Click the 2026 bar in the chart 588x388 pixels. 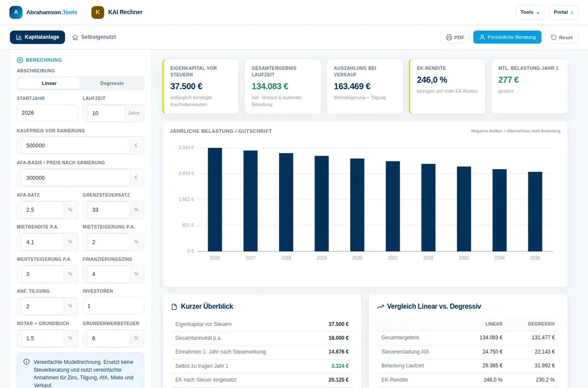click(215, 199)
